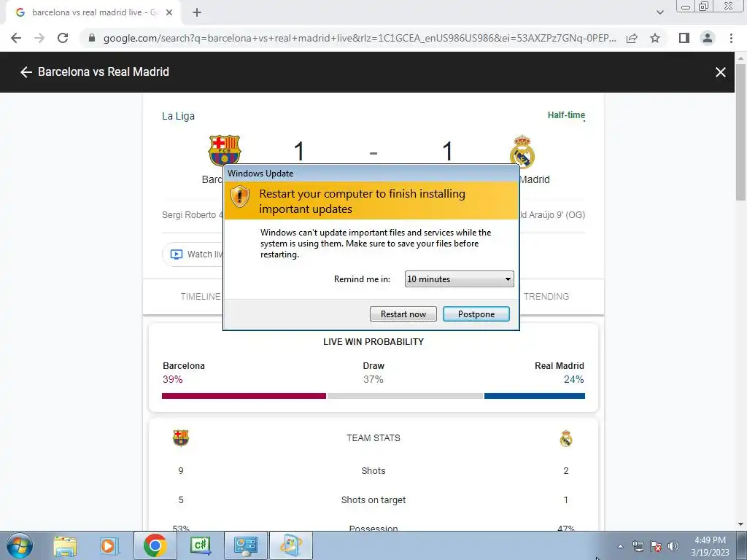Show hidden tray icons arrow

coord(620,546)
